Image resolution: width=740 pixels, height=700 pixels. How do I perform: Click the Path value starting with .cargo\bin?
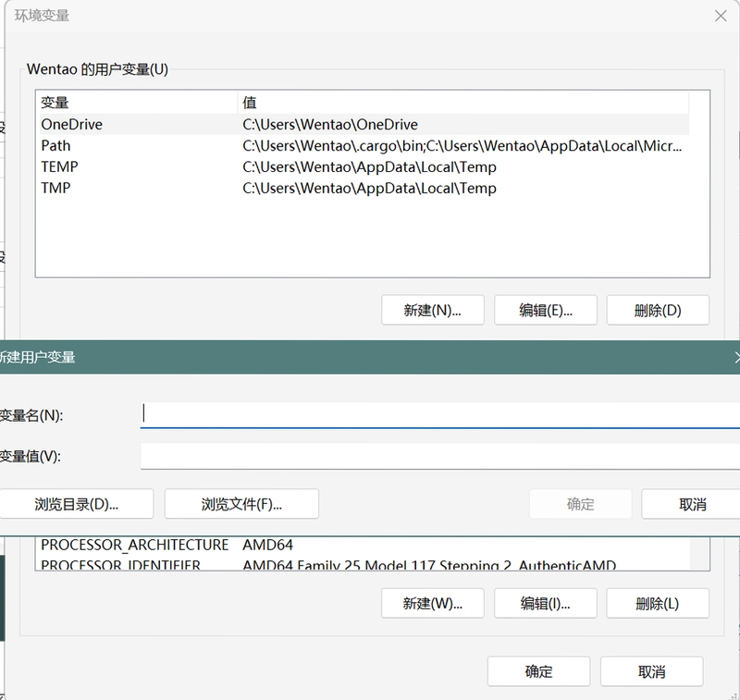point(462,146)
